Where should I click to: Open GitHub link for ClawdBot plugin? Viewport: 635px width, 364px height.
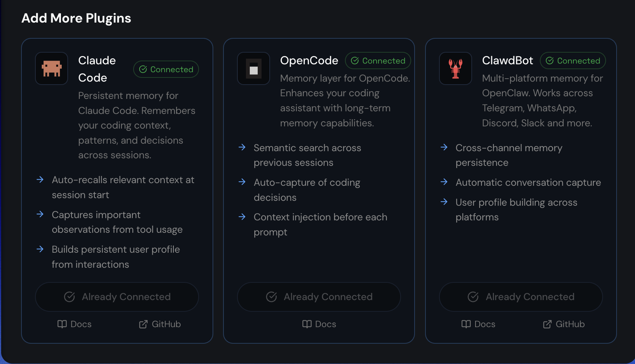pos(564,324)
